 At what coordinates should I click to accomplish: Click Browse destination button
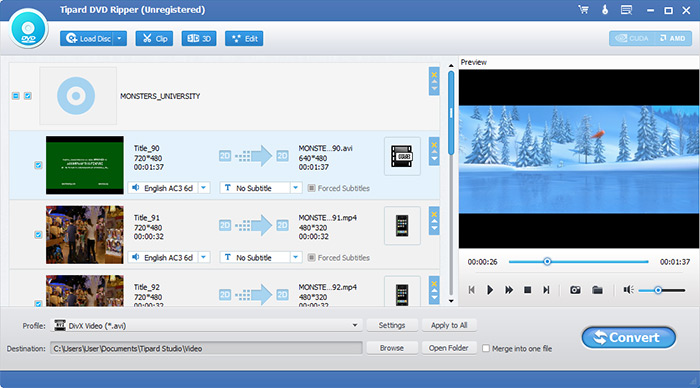392,348
